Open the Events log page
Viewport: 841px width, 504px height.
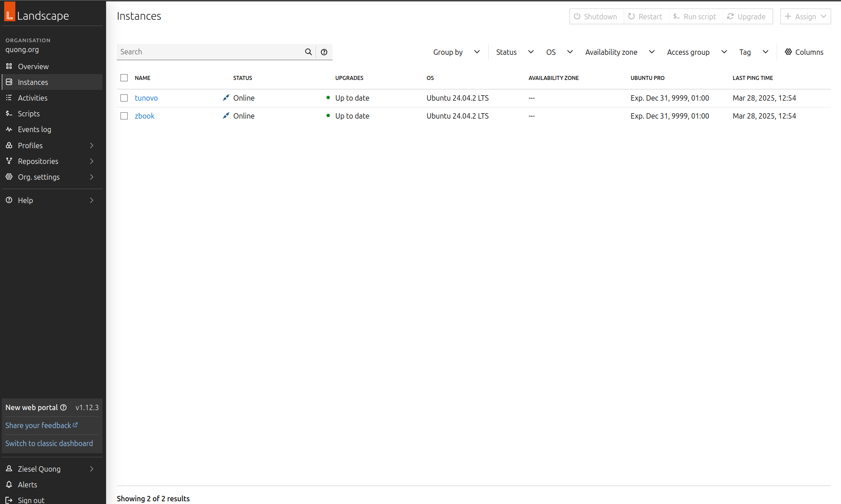(x=34, y=129)
